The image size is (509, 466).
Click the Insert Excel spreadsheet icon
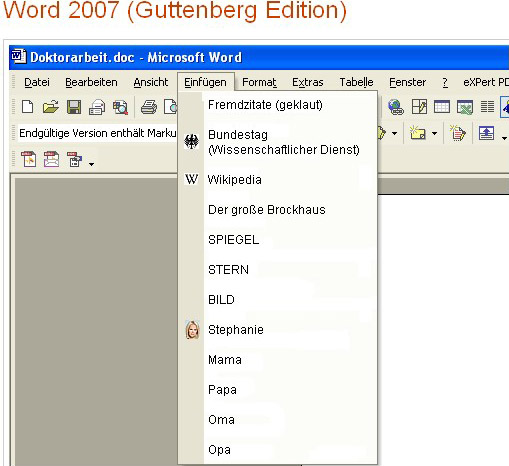point(465,107)
